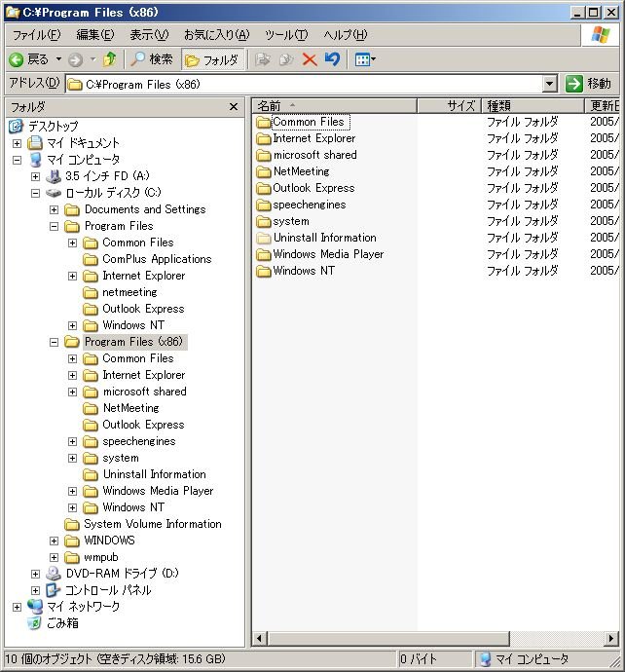Expand マイ ドキュメント node
625x672 pixels.
click(18, 143)
